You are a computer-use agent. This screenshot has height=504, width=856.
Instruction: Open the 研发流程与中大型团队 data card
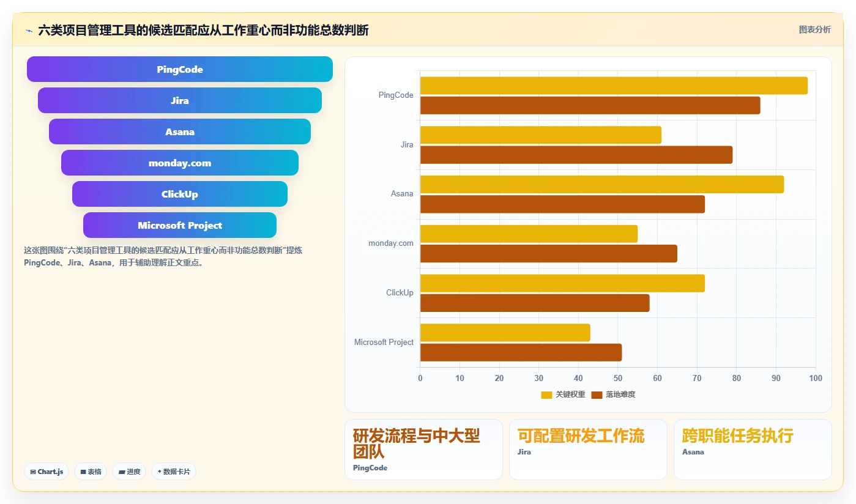[423, 450]
